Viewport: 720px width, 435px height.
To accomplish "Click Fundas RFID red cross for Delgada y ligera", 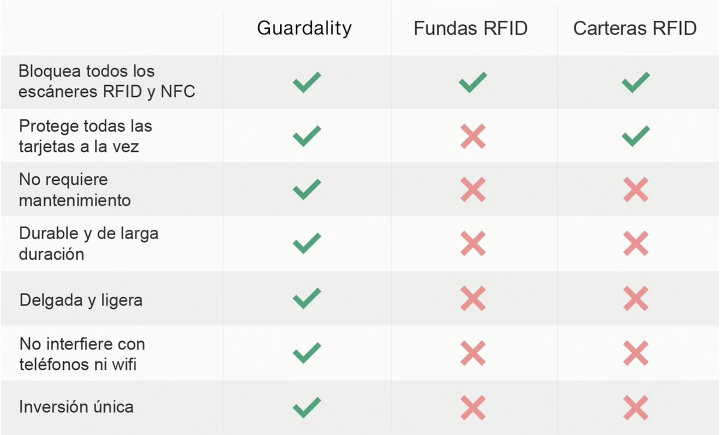I will pyautogui.click(x=473, y=299).
